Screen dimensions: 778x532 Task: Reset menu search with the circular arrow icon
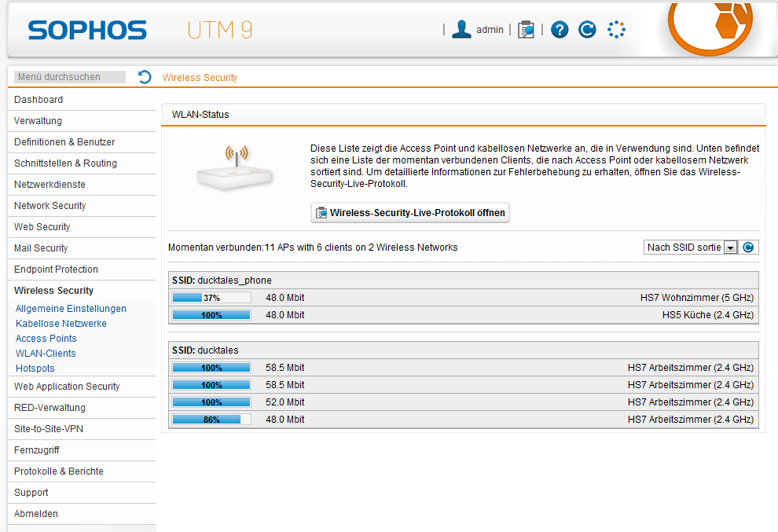pos(145,77)
